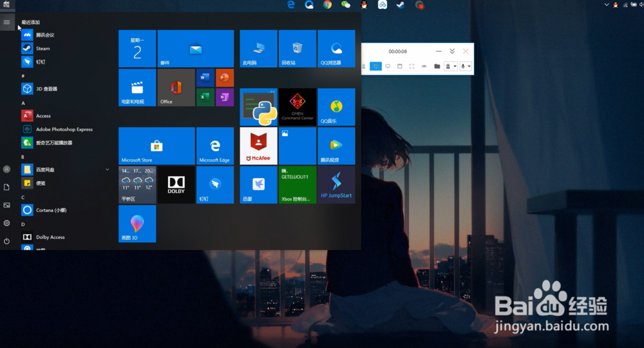Open the calendar tile showing 星期一 2
Image resolution: width=644 pixels, height=348 pixels.
[x=137, y=48]
